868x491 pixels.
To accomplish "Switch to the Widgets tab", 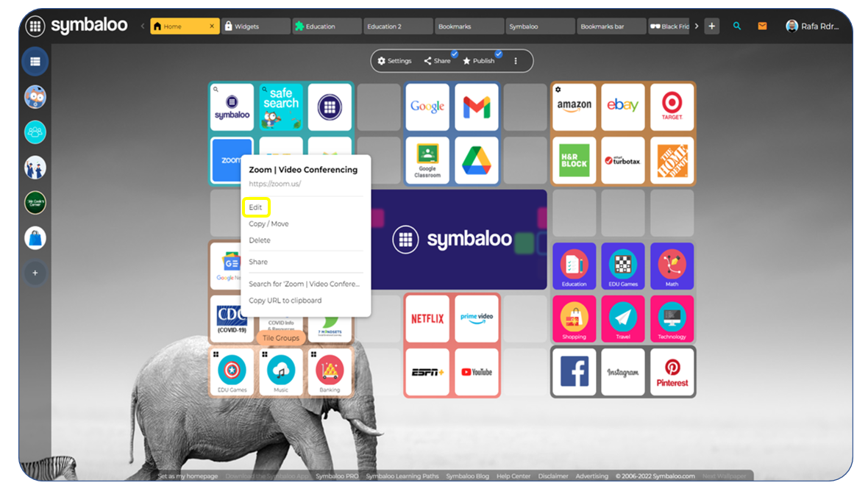I will coord(256,26).
